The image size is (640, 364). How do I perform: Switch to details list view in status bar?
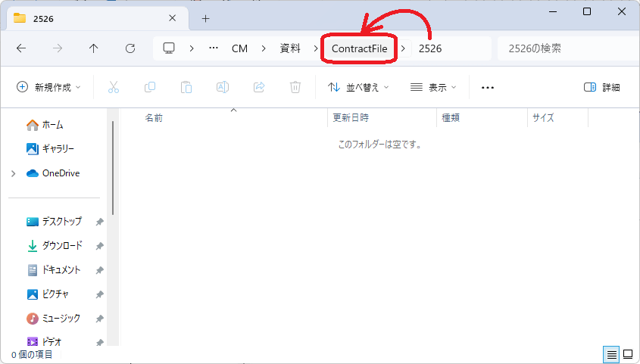click(x=611, y=354)
